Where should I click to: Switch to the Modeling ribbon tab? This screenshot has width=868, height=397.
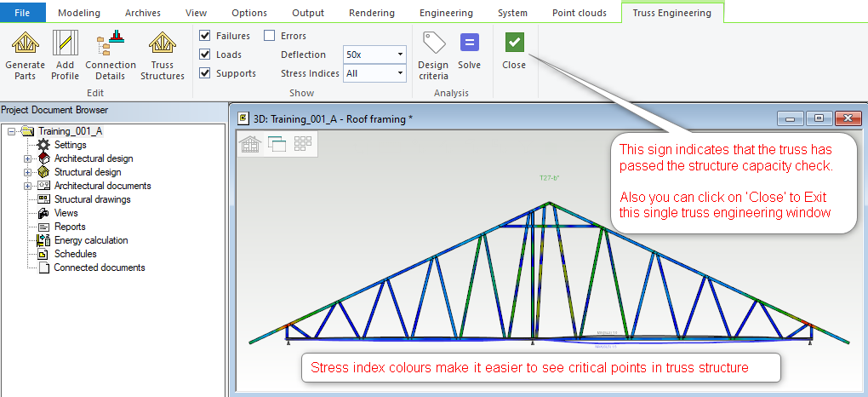coord(79,13)
